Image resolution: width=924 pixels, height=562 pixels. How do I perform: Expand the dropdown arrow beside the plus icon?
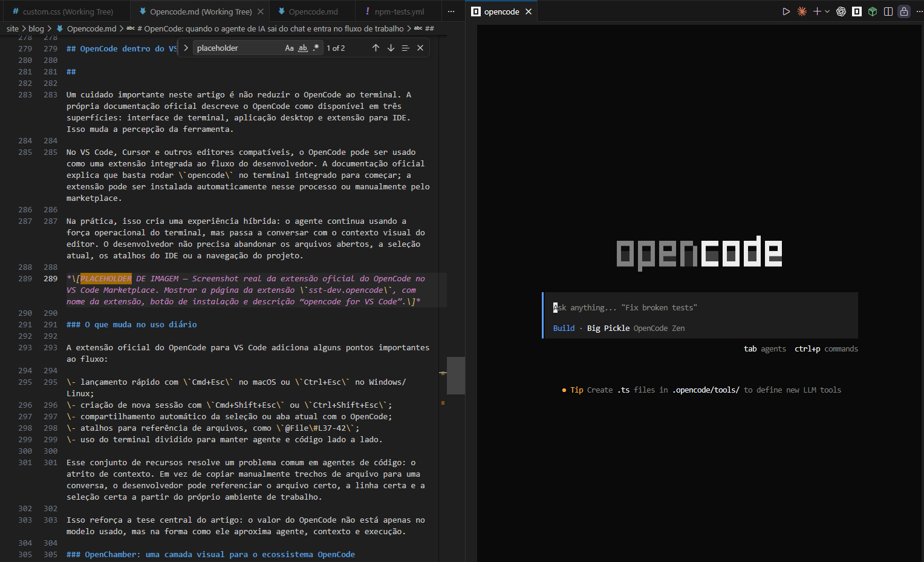827,11
